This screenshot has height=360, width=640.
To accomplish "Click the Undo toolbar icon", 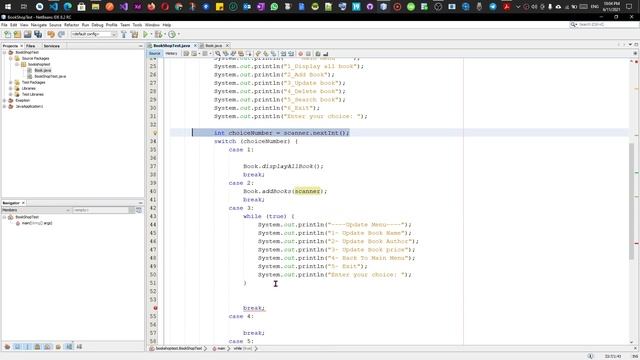I will click(x=51, y=35).
